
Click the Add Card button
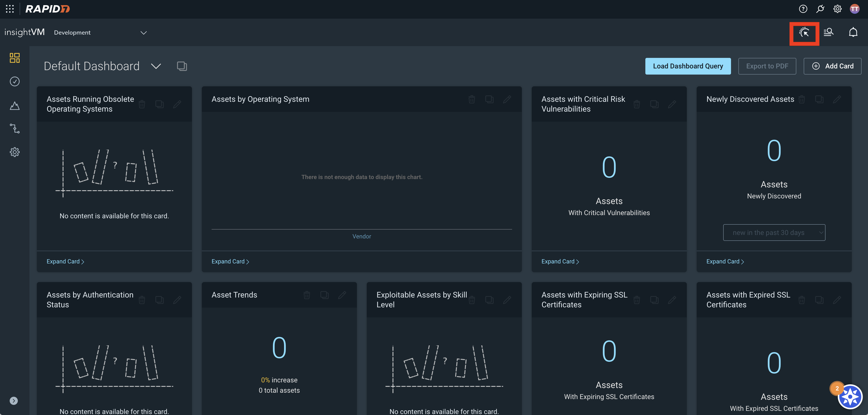pos(832,66)
